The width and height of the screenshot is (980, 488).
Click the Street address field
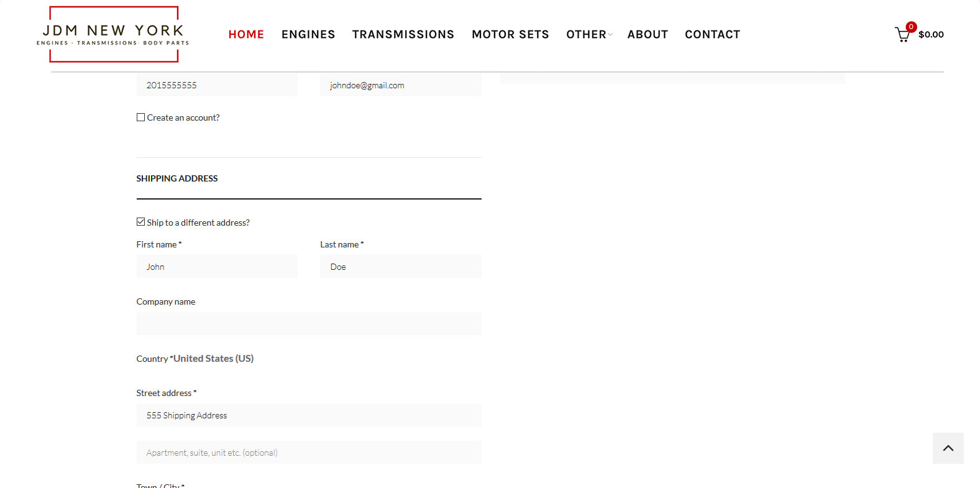click(309, 415)
